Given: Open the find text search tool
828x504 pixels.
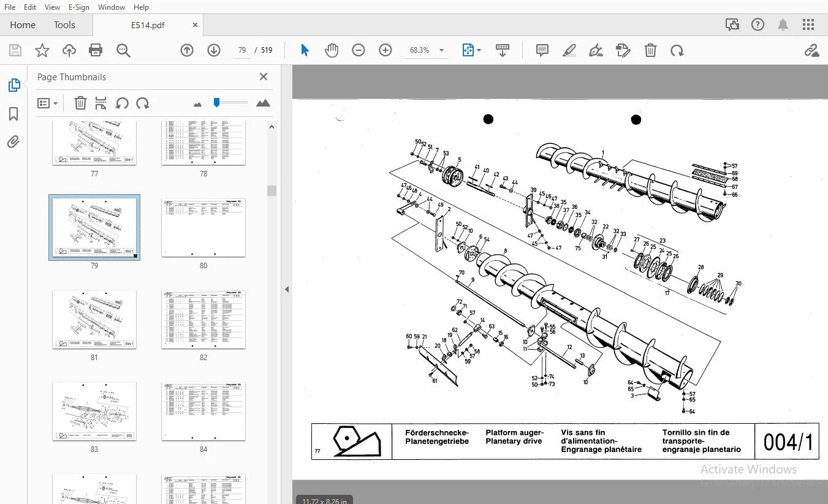Looking at the screenshot, I should coord(123,50).
